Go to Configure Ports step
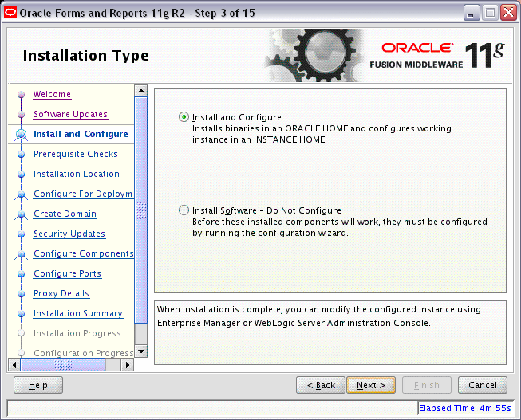The image size is (521, 420). 68,273
